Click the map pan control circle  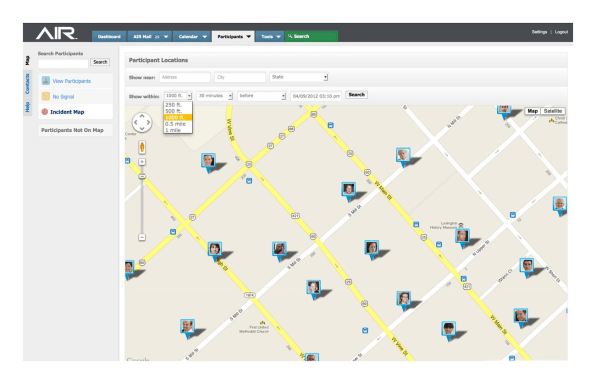[142, 122]
